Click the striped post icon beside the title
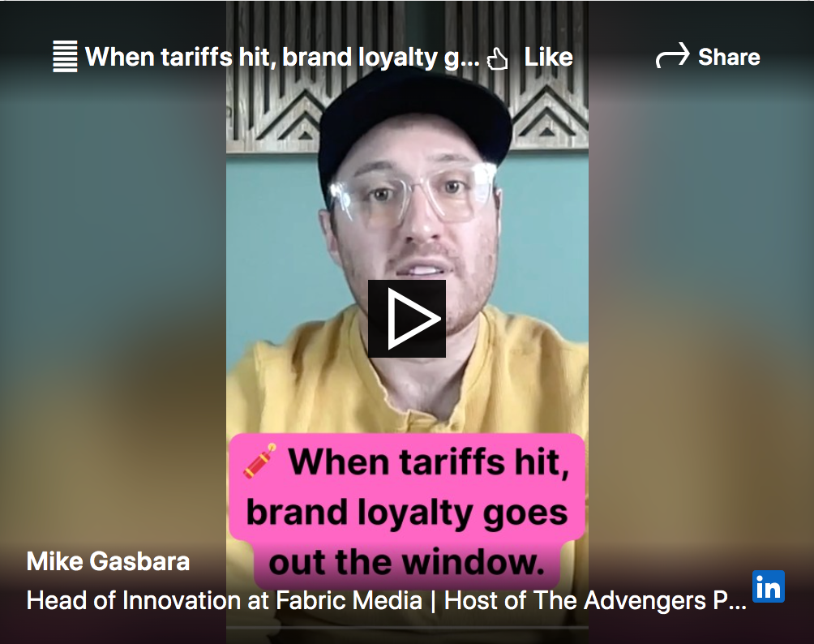This screenshot has height=644, width=814. click(x=65, y=56)
